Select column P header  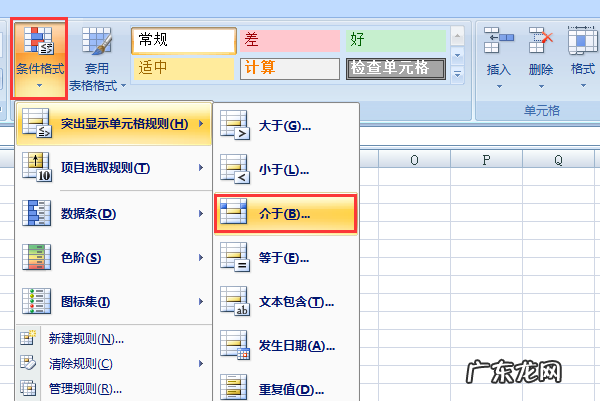(486, 159)
